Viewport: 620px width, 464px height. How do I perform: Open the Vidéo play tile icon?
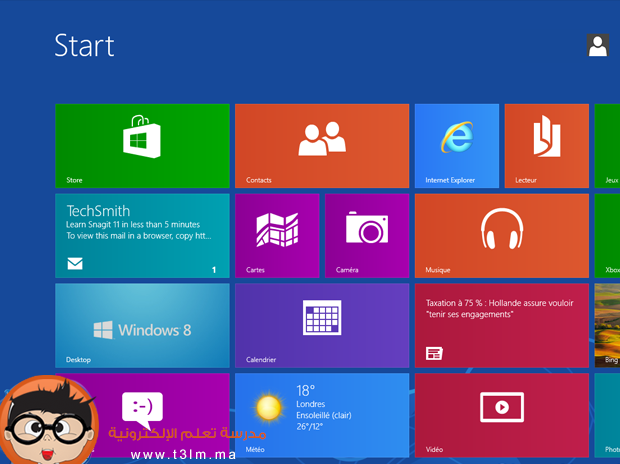(502, 407)
